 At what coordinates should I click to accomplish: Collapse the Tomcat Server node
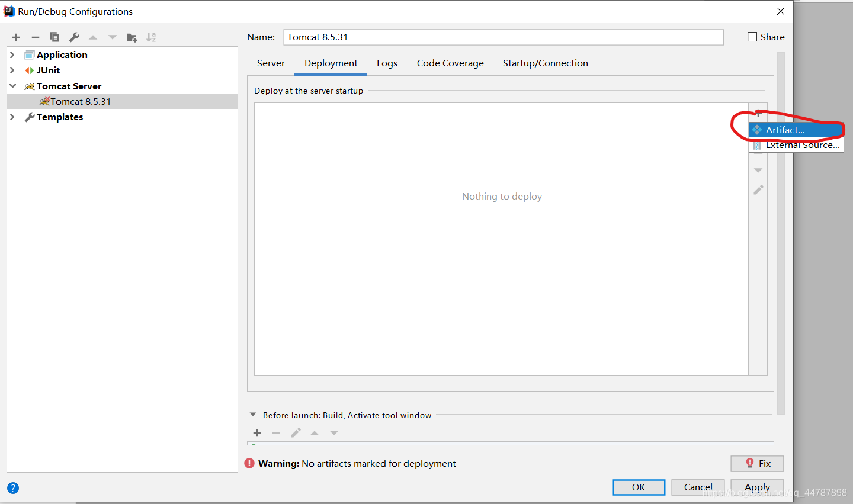[x=12, y=86]
